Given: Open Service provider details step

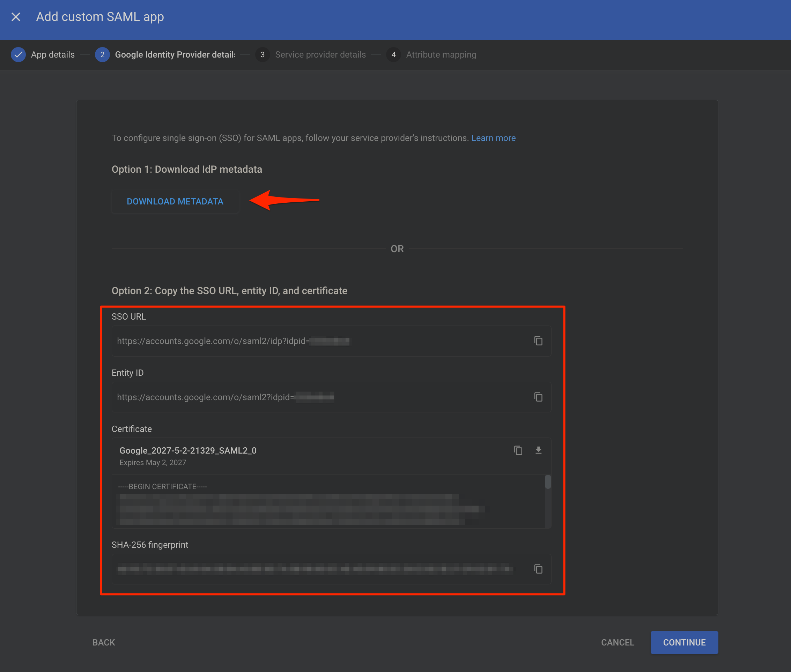Looking at the screenshot, I should pos(320,54).
